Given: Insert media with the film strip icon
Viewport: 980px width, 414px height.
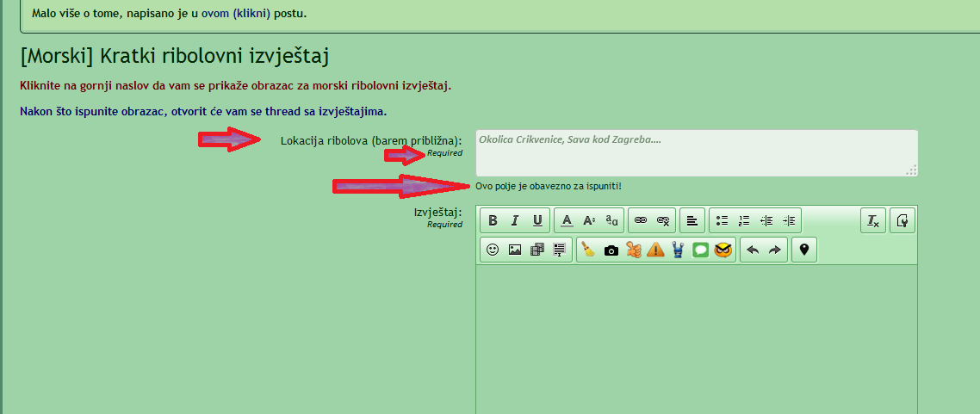Looking at the screenshot, I should (x=537, y=250).
